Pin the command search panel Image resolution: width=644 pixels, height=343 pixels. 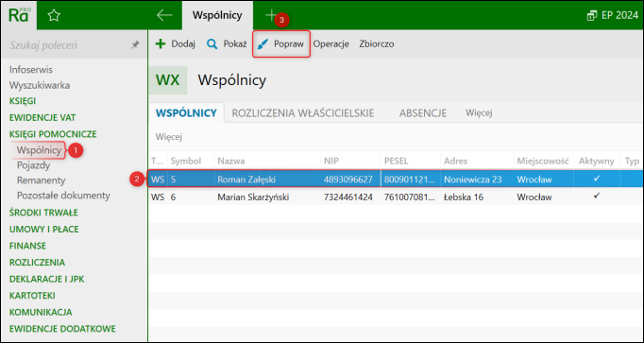135,45
